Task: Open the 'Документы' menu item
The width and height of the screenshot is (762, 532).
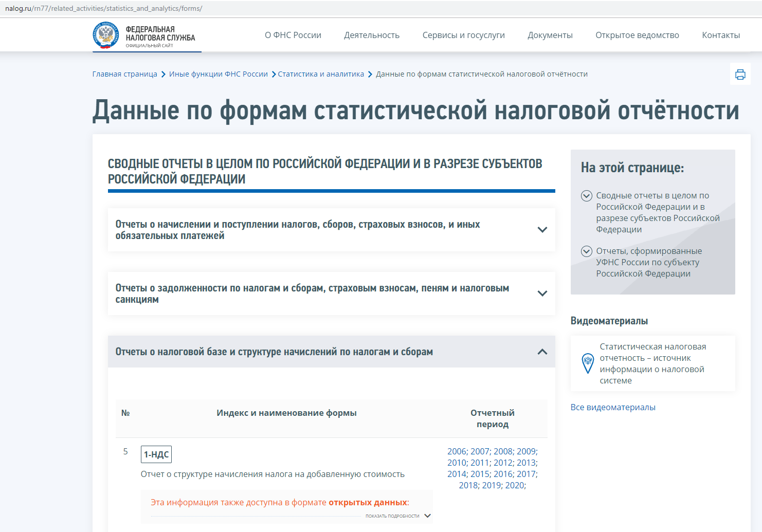Action: [550, 35]
